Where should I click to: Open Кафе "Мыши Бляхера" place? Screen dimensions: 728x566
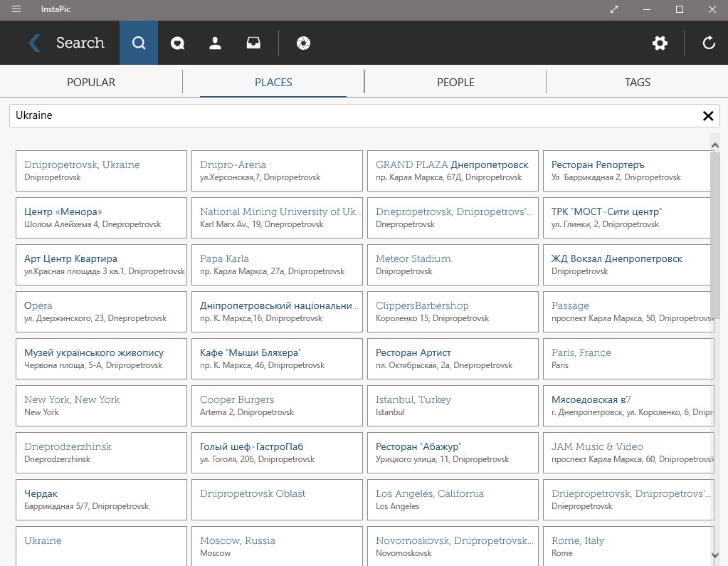(x=277, y=359)
